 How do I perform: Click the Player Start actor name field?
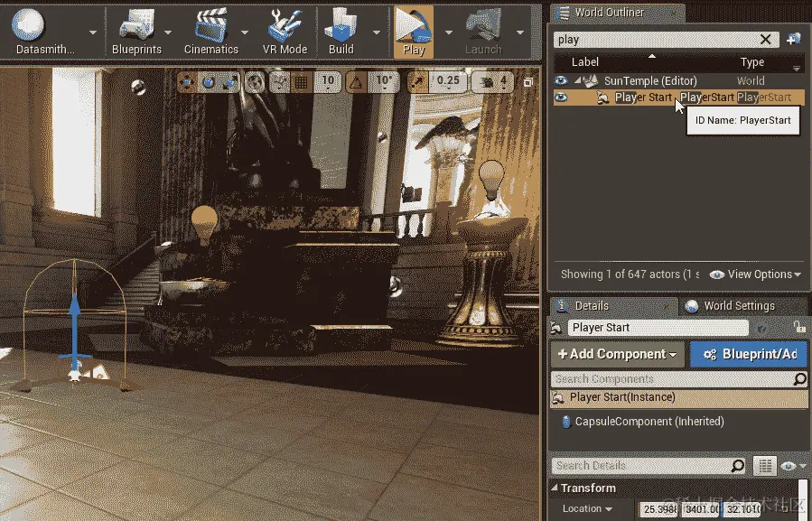pos(658,328)
